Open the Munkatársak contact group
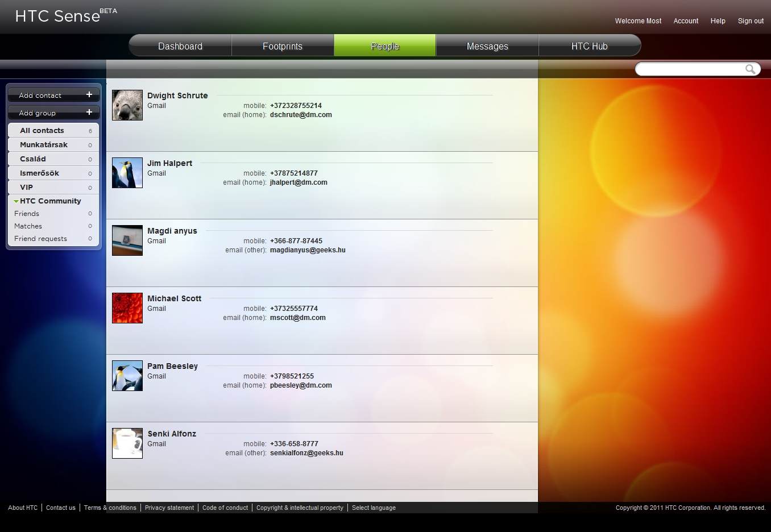 point(44,145)
